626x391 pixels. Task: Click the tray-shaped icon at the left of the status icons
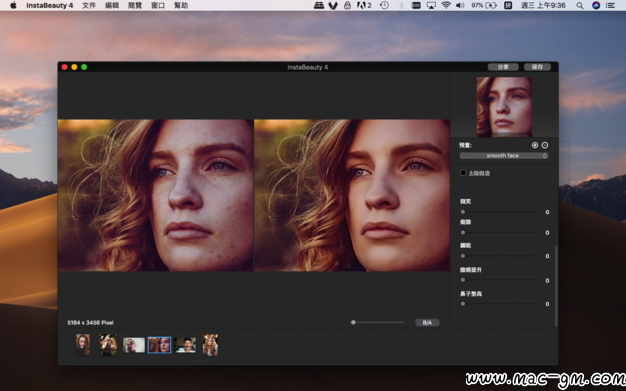point(319,5)
